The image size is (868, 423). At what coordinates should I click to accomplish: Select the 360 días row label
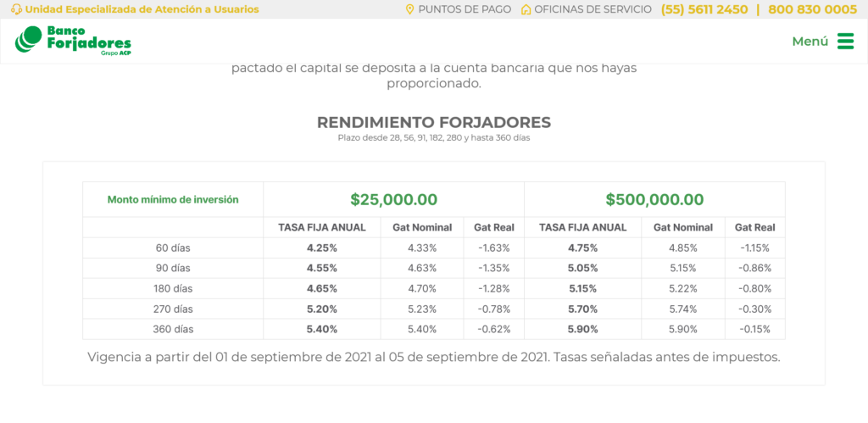173,329
